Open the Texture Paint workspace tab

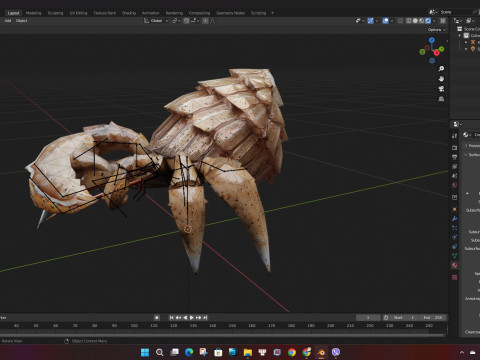tap(104, 13)
